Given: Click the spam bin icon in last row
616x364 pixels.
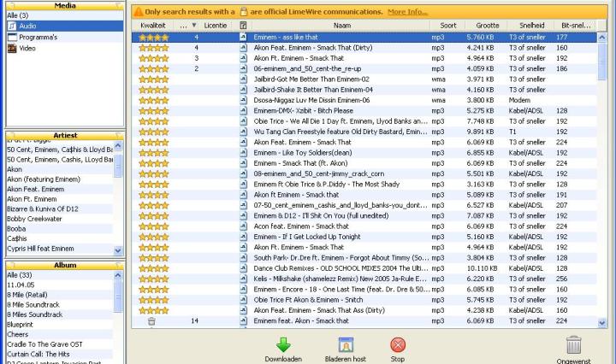Looking at the screenshot, I should pos(151,321).
